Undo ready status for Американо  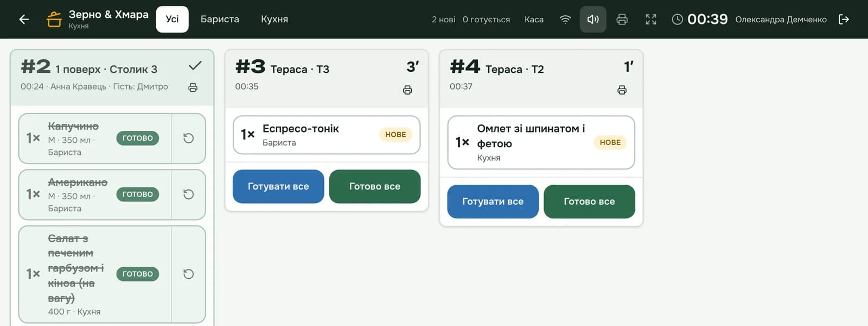(188, 194)
